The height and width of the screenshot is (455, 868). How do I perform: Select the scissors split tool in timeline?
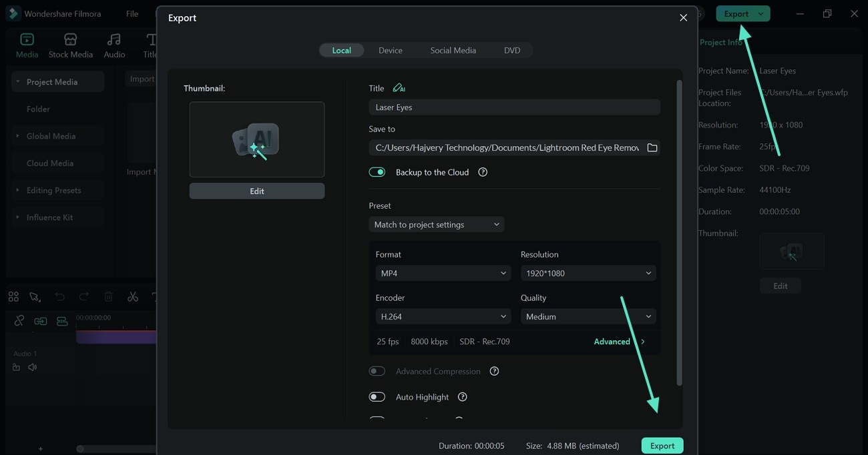click(133, 297)
